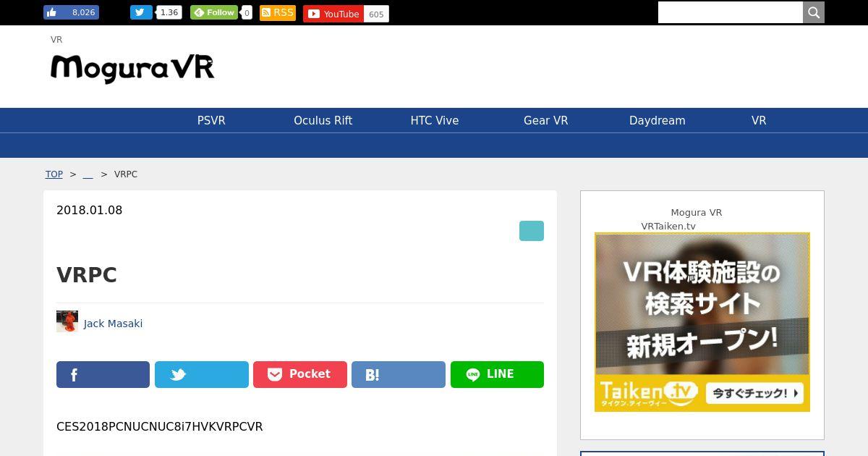Open the HTC Vive menu item
868x456 pixels.
pos(435,121)
